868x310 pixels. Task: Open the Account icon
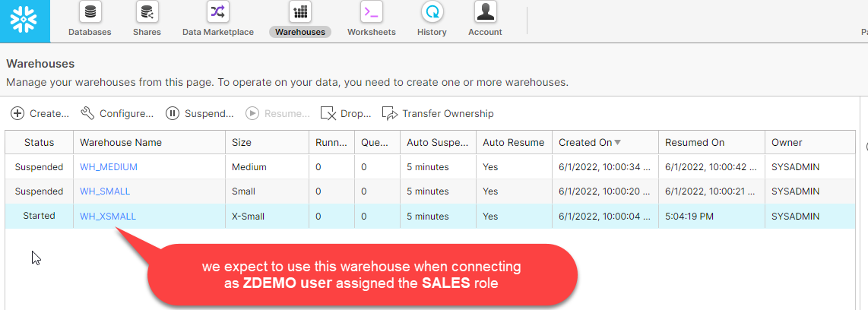(x=486, y=11)
